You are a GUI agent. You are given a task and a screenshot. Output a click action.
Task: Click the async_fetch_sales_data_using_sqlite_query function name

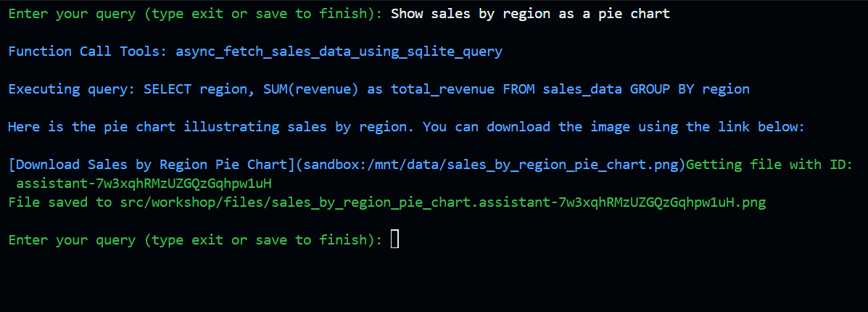[339, 52]
